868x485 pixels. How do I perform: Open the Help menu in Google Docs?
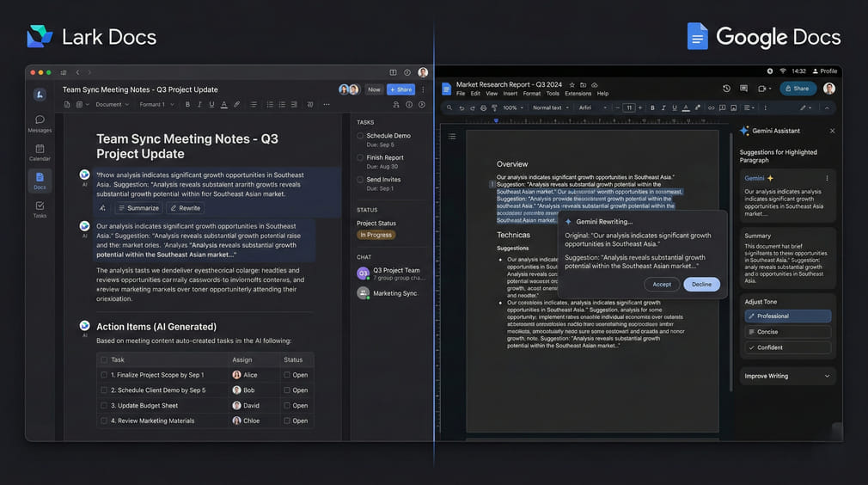[602, 94]
